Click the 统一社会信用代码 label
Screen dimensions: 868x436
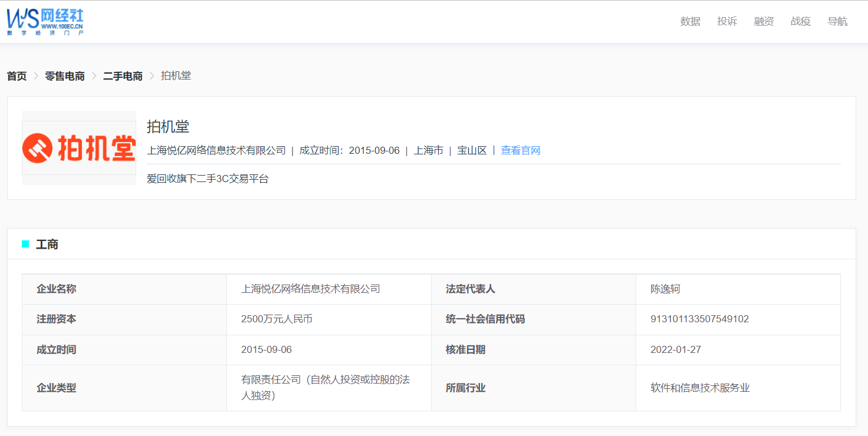pos(485,319)
